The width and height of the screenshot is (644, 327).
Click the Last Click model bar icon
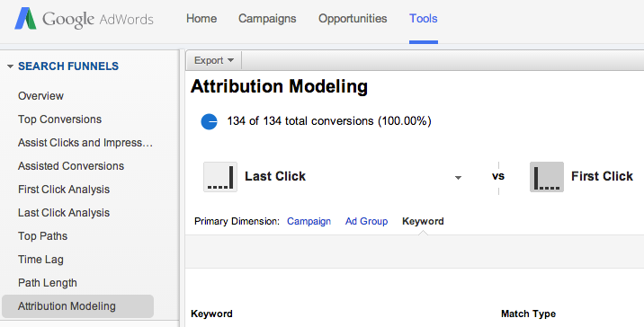click(220, 177)
